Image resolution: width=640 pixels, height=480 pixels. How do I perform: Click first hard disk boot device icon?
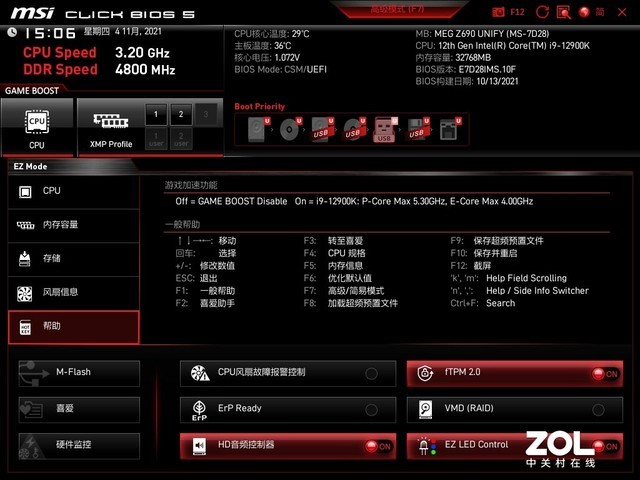[x=258, y=129]
